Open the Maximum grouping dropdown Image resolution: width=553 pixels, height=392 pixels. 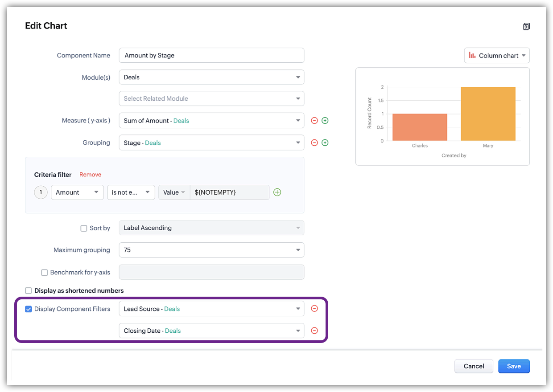[211, 250]
